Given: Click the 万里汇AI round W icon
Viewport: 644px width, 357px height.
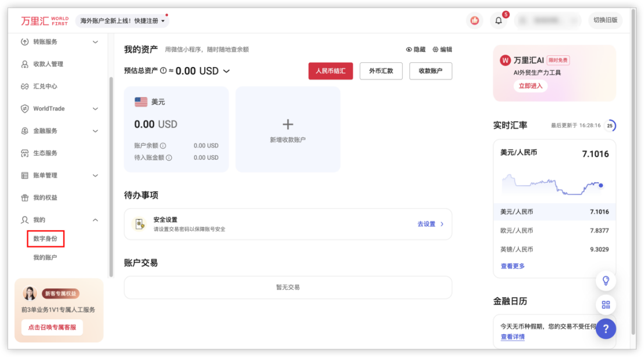Looking at the screenshot, I should pos(505,61).
